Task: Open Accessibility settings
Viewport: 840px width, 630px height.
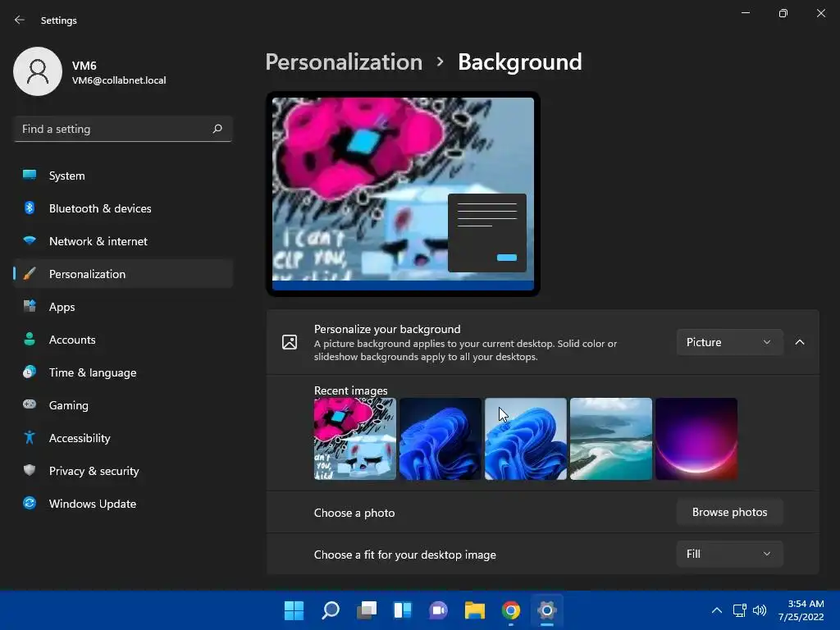Action: (x=123, y=438)
